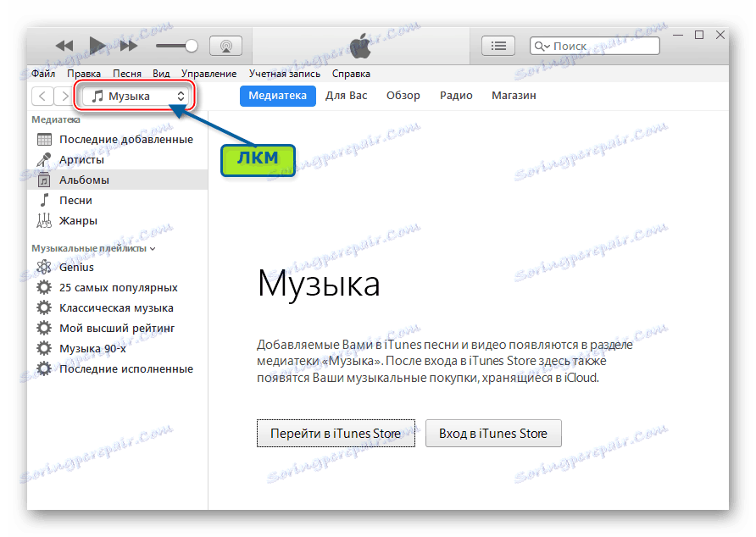Go back with left arrow button
This screenshot has height=537, width=756.
(x=42, y=96)
